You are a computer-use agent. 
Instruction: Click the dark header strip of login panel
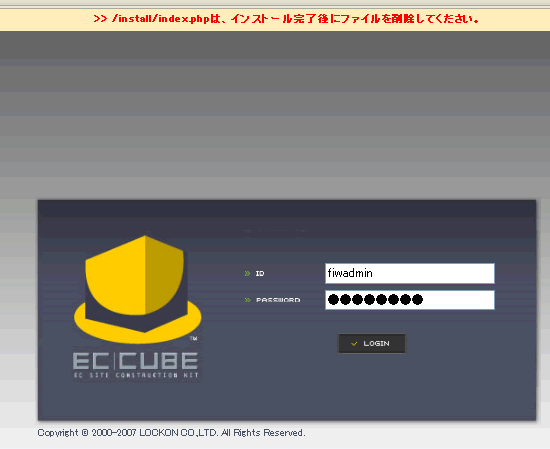(287, 208)
